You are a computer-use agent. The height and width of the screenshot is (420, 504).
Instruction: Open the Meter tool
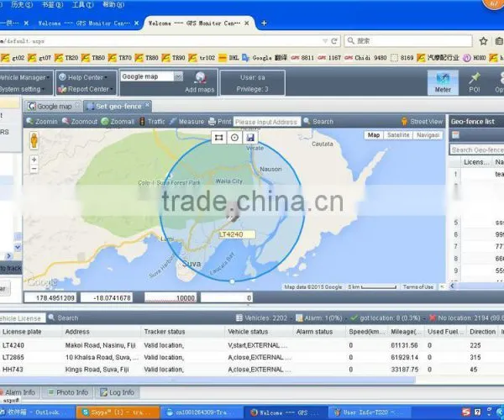443,82
